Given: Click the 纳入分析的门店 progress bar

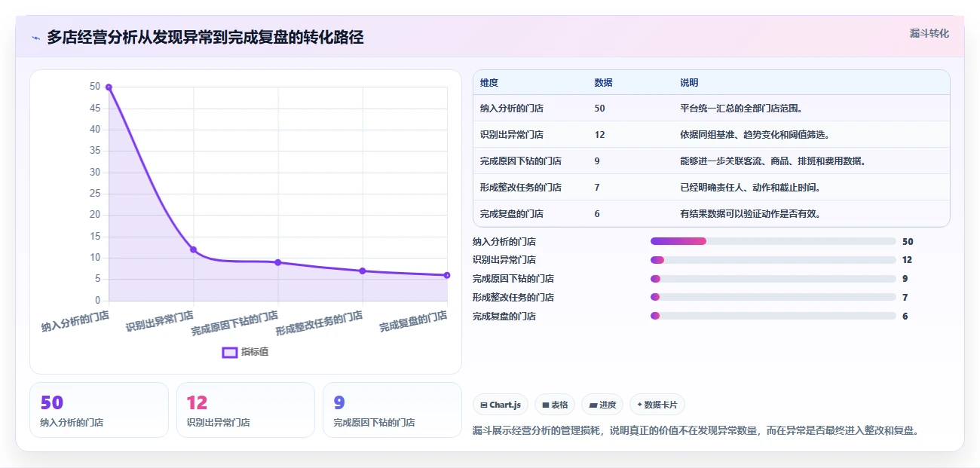Looking at the screenshot, I should [x=773, y=241].
